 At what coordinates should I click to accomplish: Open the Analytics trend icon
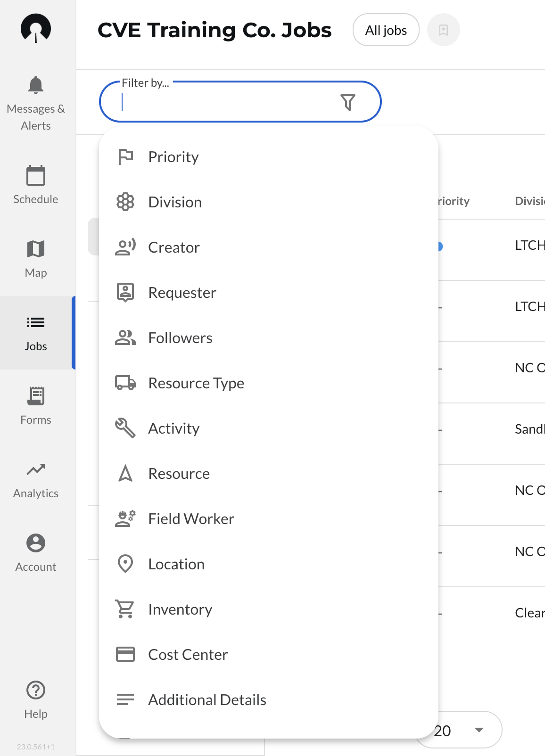coord(36,470)
